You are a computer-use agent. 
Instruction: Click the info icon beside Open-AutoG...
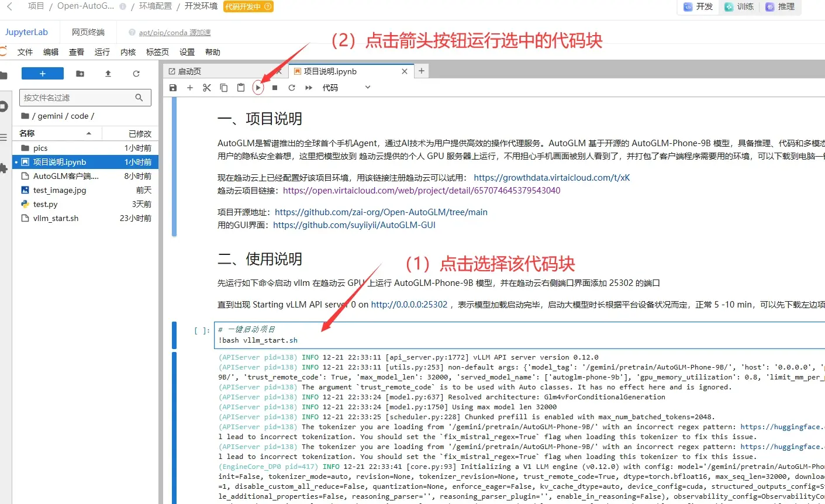[123, 6]
